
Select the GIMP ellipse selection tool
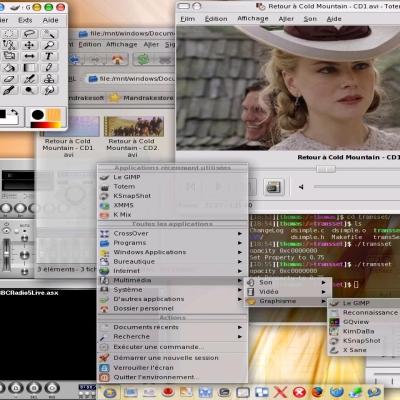coord(9,34)
